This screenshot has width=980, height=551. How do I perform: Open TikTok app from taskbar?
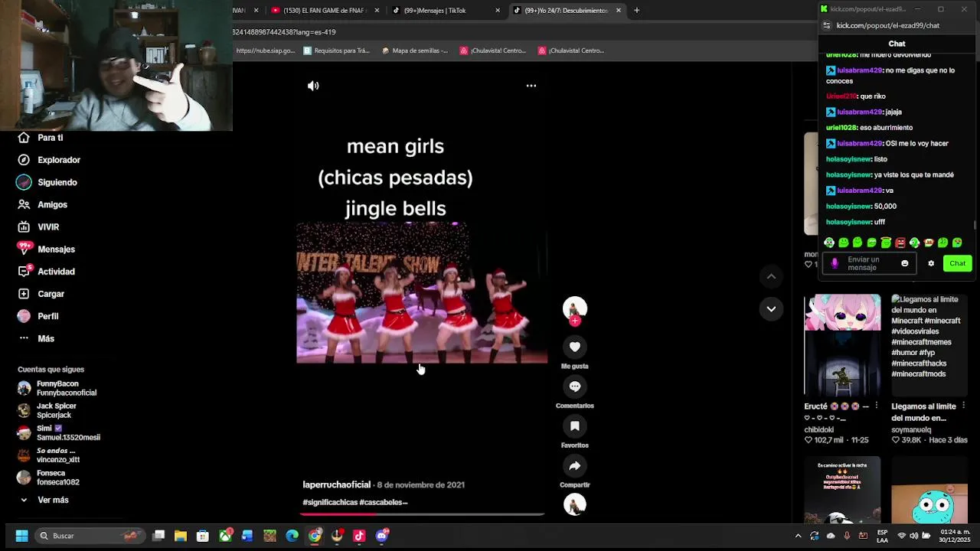pos(359,536)
